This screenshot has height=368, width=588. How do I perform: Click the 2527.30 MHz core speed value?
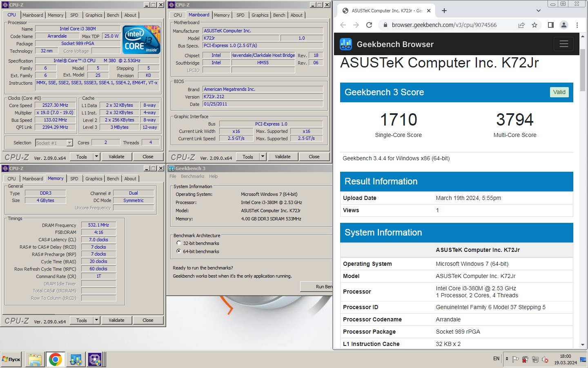pos(56,105)
